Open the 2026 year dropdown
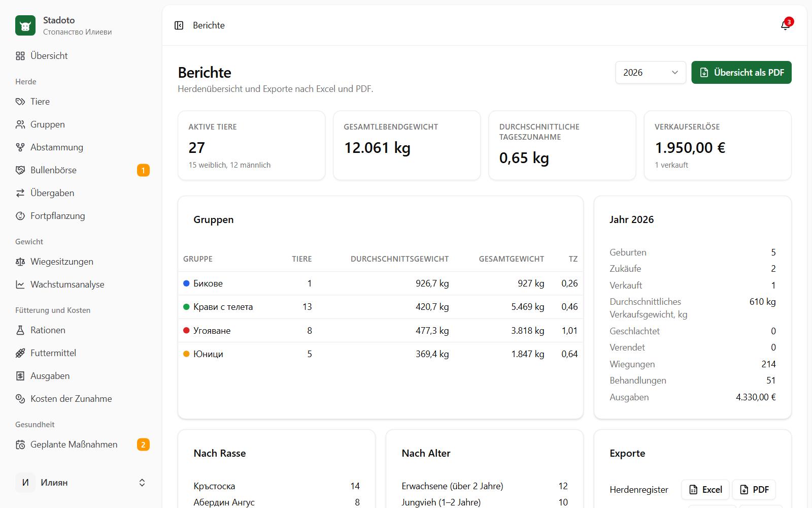 (x=651, y=73)
